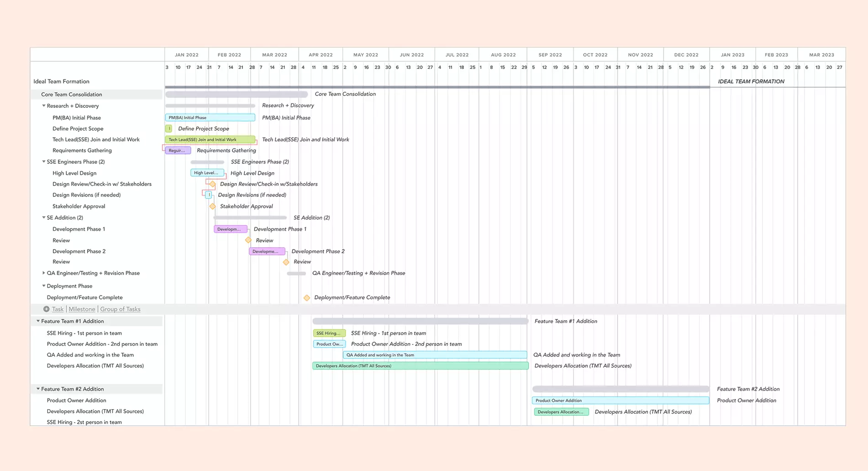This screenshot has width=868, height=471.
Task: Click the Group of Tasks link
Action: 120,309
